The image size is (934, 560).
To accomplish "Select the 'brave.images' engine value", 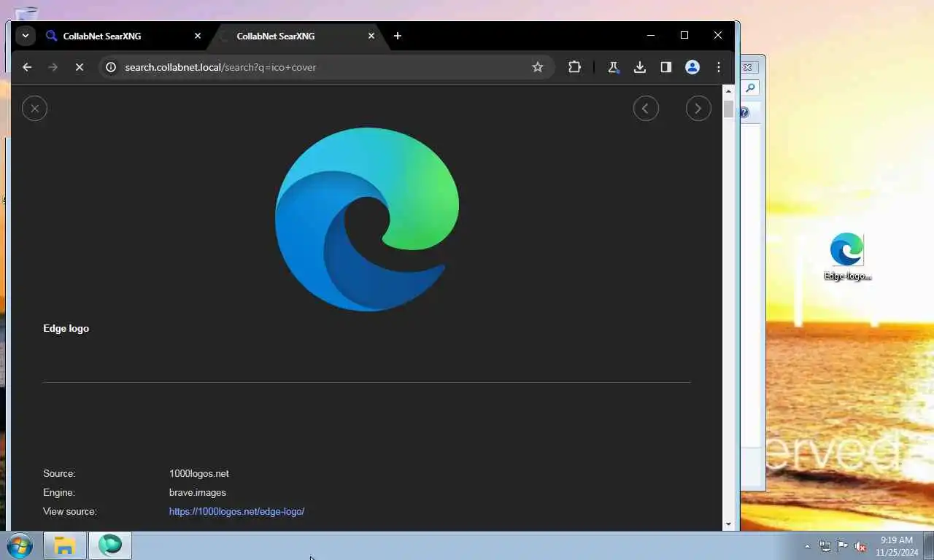I will coord(198,493).
